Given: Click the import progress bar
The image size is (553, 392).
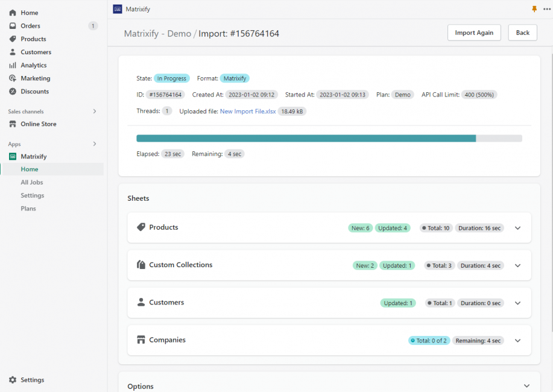Looking at the screenshot, I should [x=329, y=138].
